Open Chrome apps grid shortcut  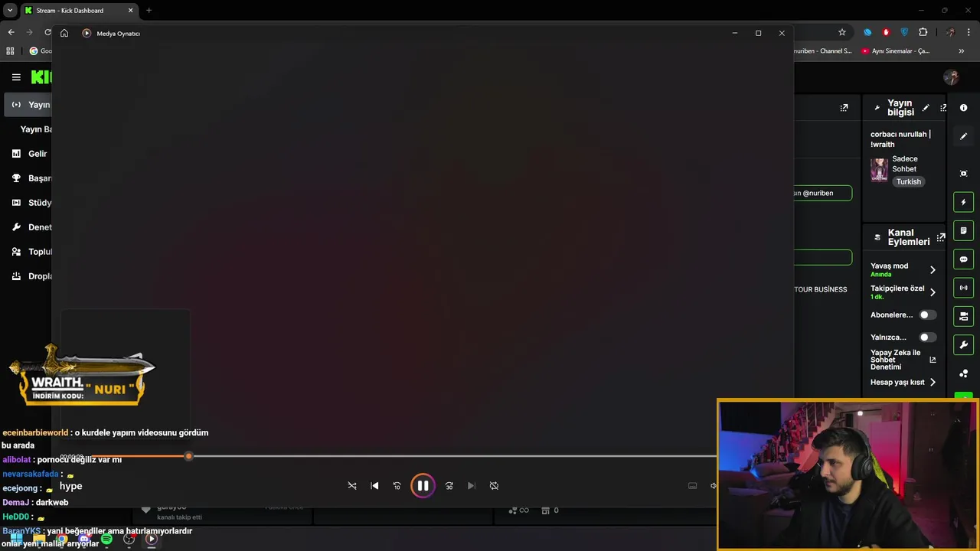coord(10,51)
